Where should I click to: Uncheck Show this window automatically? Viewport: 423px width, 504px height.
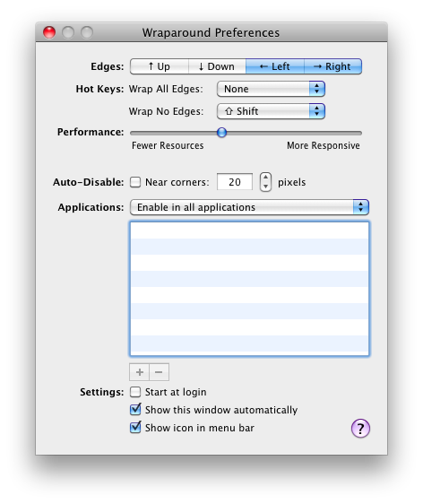pyautogui.click(x=135, y=410)
